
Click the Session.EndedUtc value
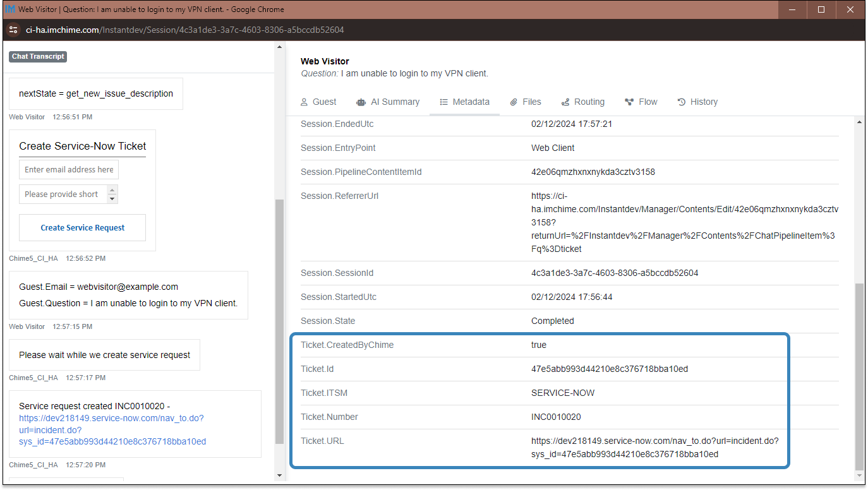click(572, 124)
